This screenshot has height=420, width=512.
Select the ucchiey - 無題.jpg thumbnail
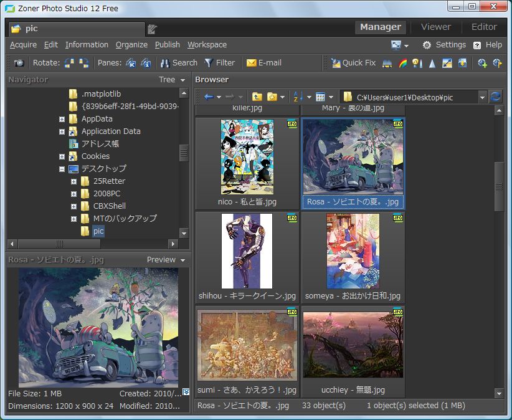353,351
